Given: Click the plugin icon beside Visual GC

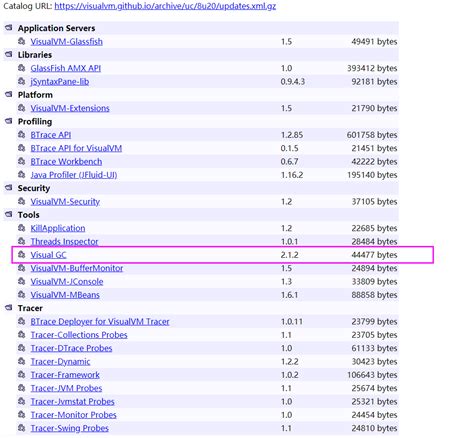Looking at the screenshot, I should (x=22, y=255).
